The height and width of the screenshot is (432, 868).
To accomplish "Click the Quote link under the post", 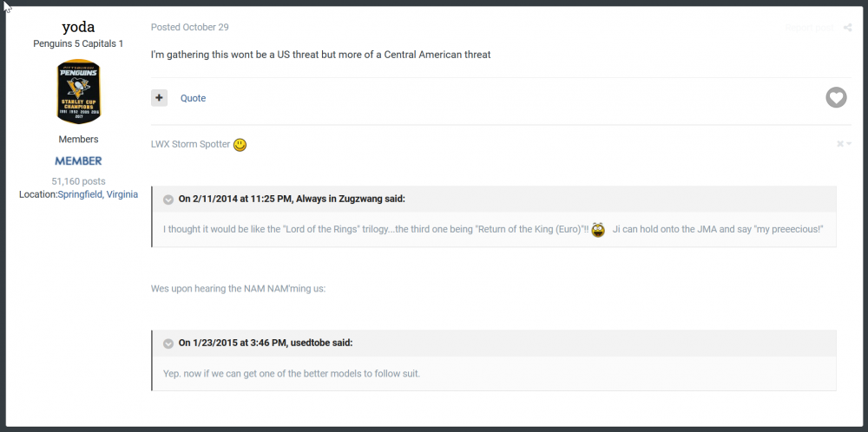I will (194, 99).
